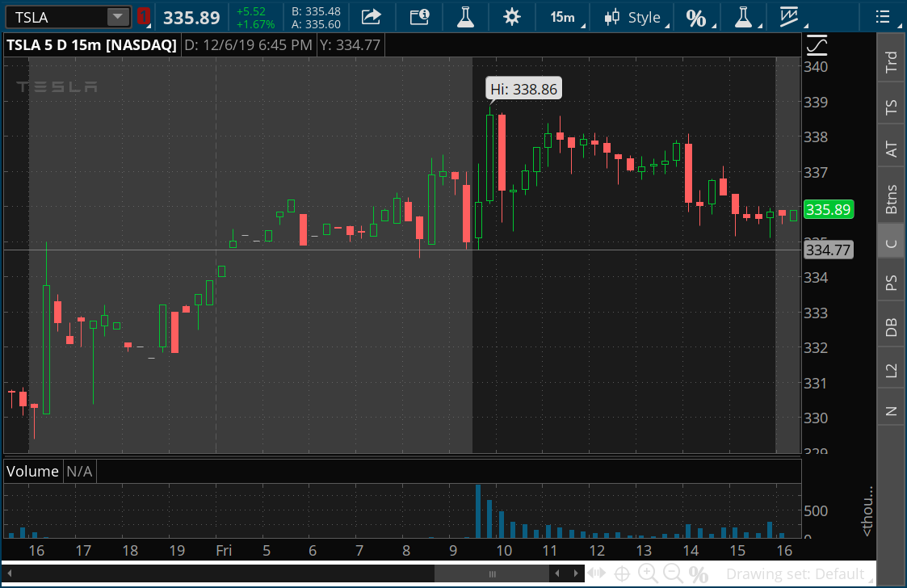Switch to the Trd sidebar tab

pyautogui.click(x=892, y=61)
